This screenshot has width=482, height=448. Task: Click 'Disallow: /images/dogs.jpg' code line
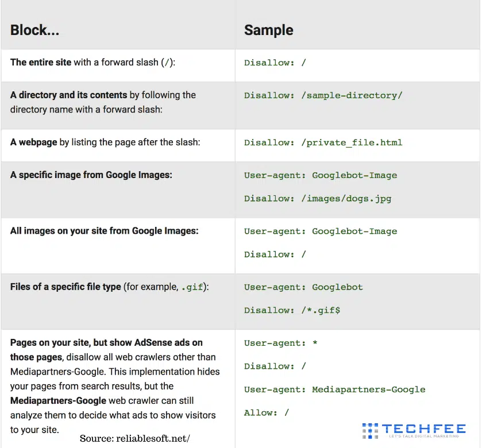click(x=318, y=199)
